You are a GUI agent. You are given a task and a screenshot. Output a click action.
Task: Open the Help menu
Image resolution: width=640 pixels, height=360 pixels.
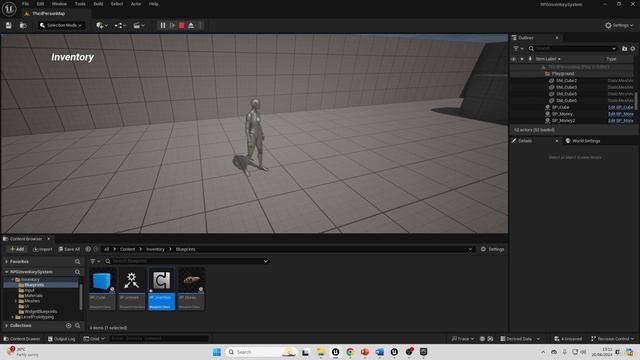tap(153, 4)
